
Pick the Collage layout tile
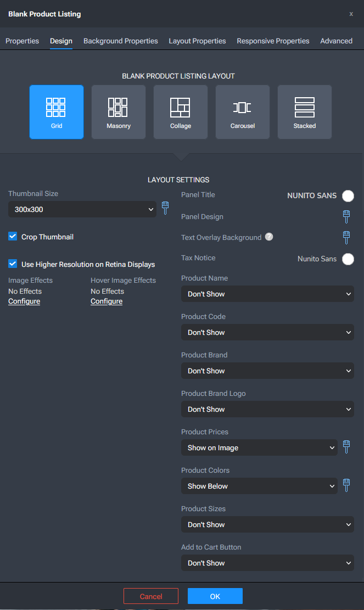click(181, 112)
